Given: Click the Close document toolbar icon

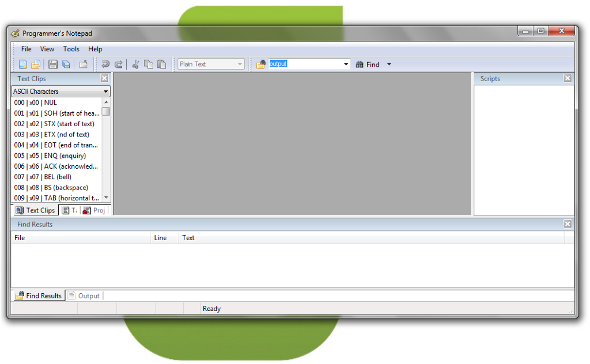Looking at the screenshot, I should 83,65.
